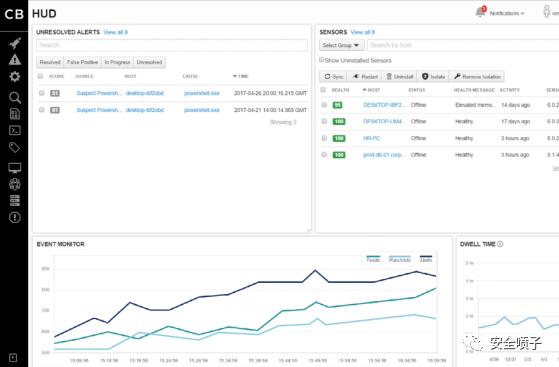Screen dimensions: 559x367
Task: Open the circled exclamation icon in sidebar
Action: (15, 218)
